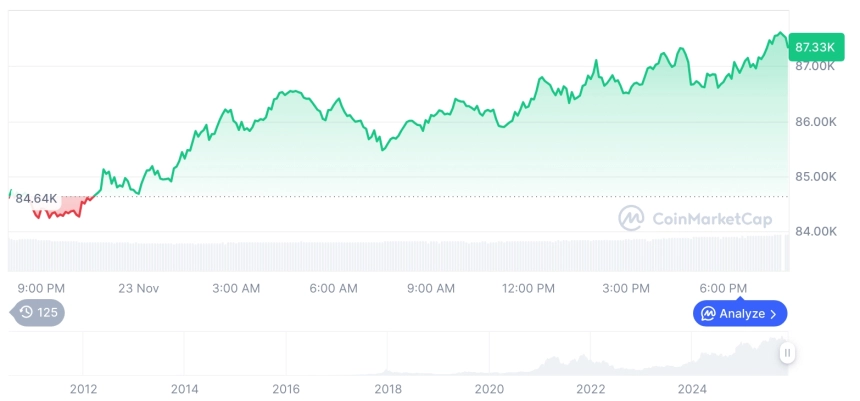860x401 pixels.
Task: Select 2016 on the overview timeline
Action: tap(286, 388)
